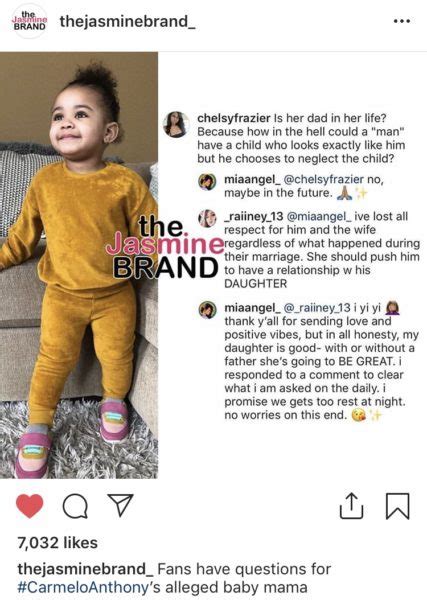427x600 pixels.
Task: Tap miaangel_'s avatar on last reply
Action: pyautogui.click(x=207, y=310)
